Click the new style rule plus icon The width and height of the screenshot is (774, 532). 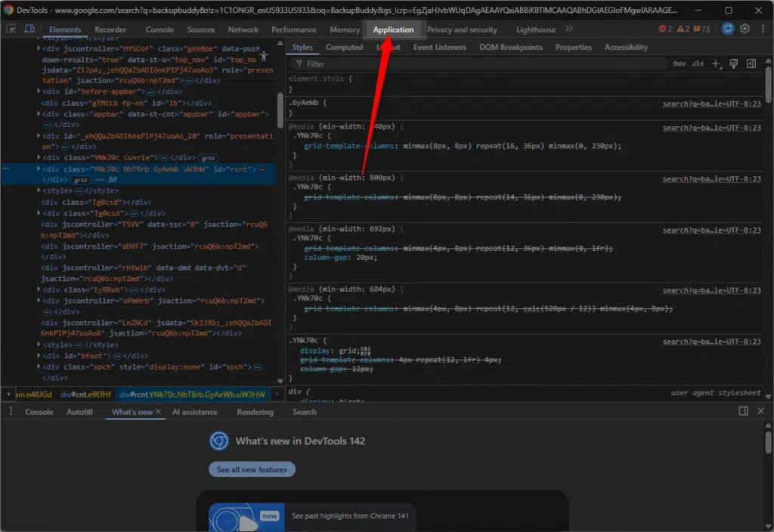point(717,64)
